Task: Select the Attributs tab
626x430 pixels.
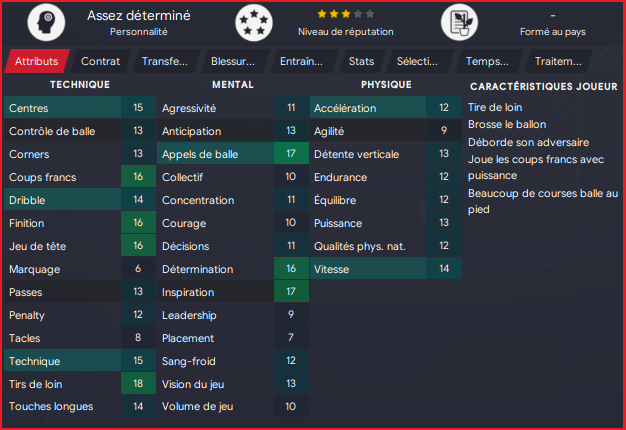Action: pos(37,61)
